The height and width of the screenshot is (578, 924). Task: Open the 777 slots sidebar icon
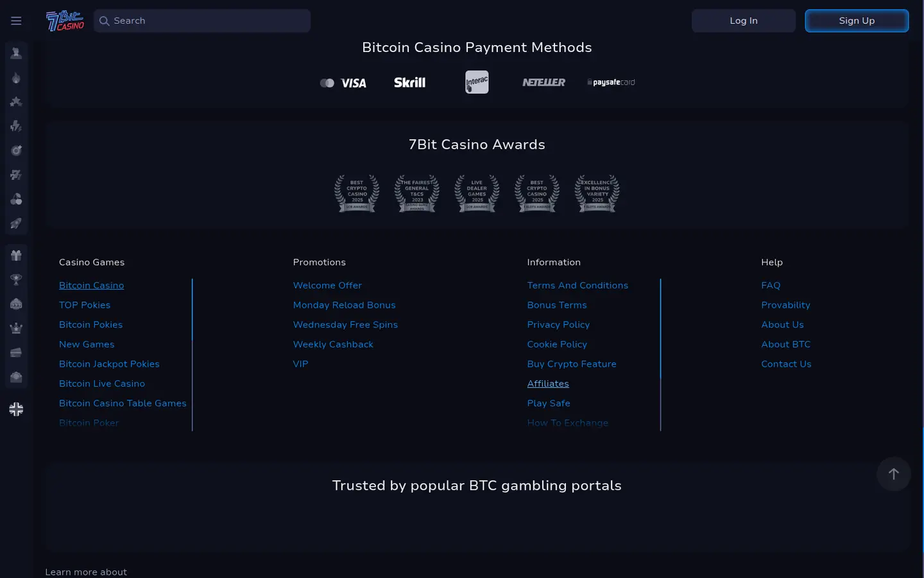click(x=16, y=175)
